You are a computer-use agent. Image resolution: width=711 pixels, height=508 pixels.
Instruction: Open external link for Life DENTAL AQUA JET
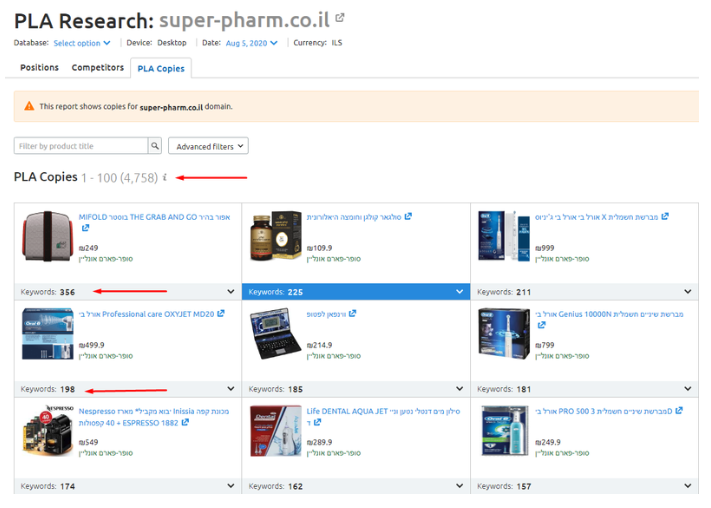click(x=317, y=422)
